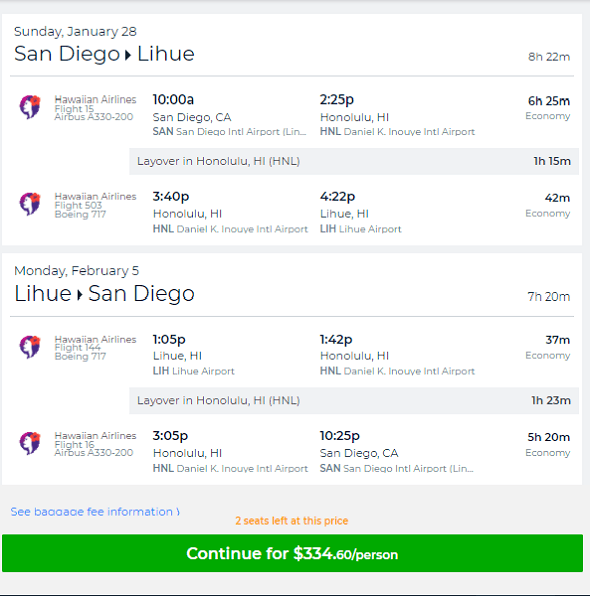Select the first Layover in Honolulu 1h 15m bar

tap(354, 161)
